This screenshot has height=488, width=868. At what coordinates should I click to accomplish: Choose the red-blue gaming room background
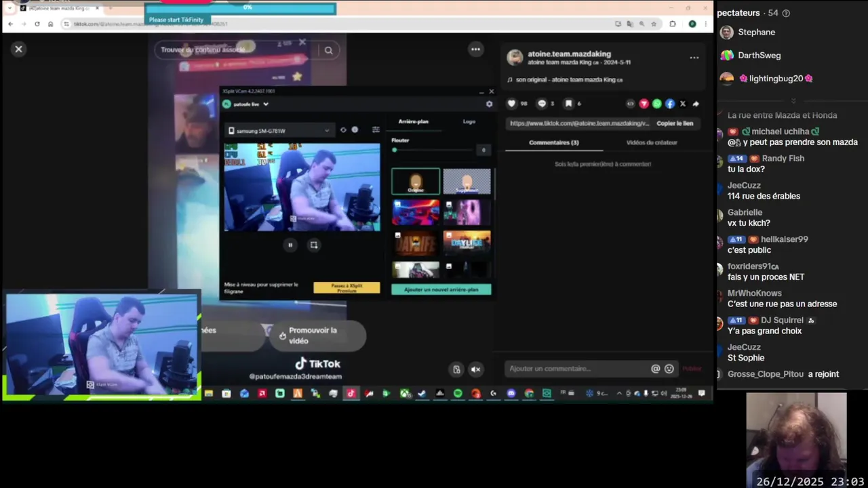(x=416, y=212)
